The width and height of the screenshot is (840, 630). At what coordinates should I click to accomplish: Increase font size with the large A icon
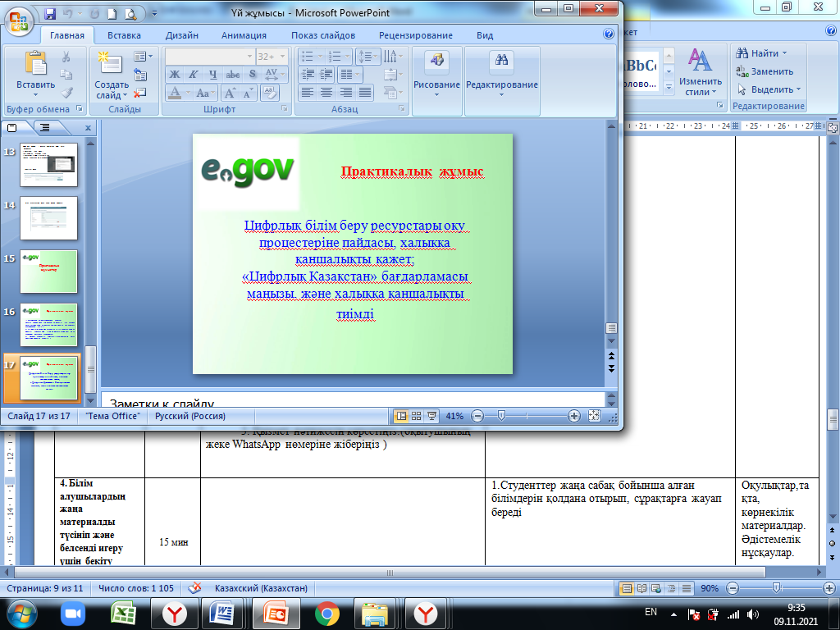230,93
